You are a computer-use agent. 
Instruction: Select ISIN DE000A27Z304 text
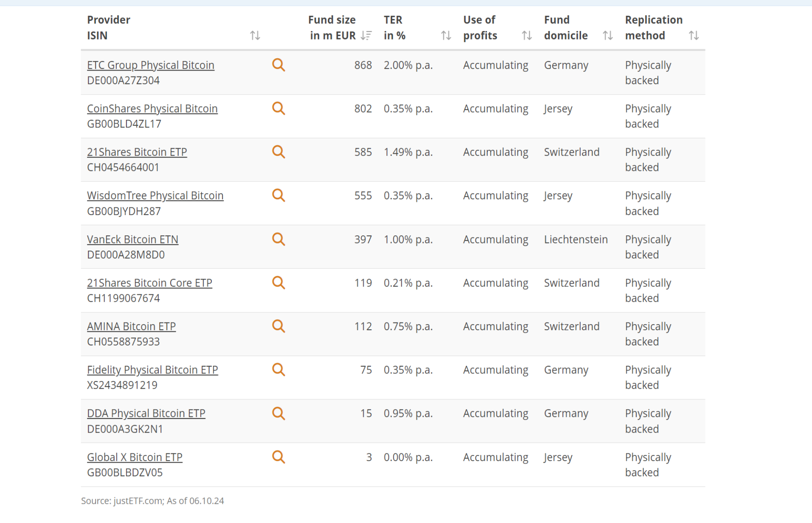[124, 80]
